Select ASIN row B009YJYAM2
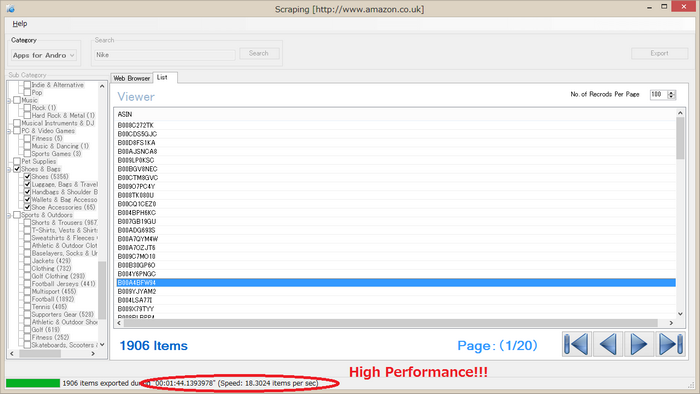Image resolution: width=700 pixels, height=394 pixels. (396, 291)
